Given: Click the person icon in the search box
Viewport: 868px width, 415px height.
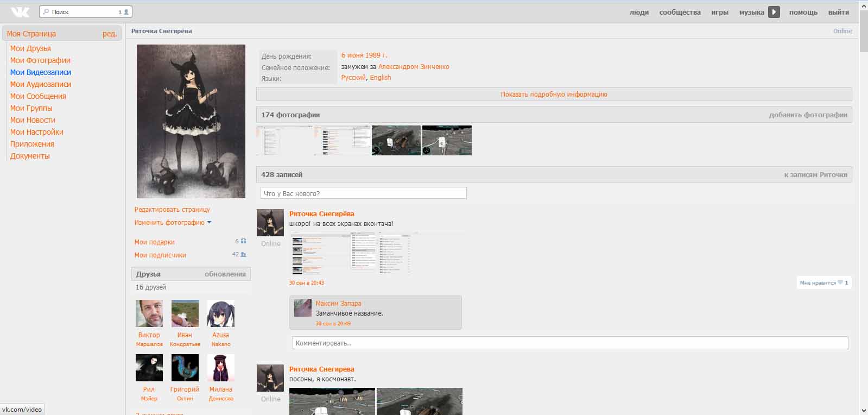Looking at the screenshot, I should pos(126,12).
